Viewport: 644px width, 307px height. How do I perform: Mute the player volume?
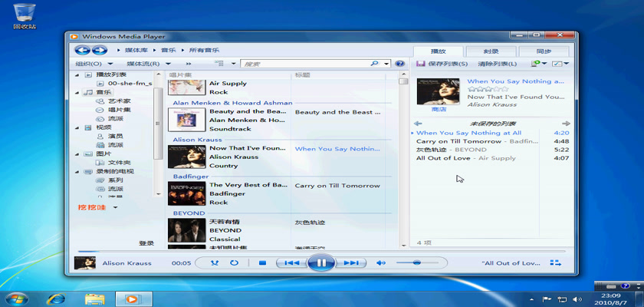(381, 263)
